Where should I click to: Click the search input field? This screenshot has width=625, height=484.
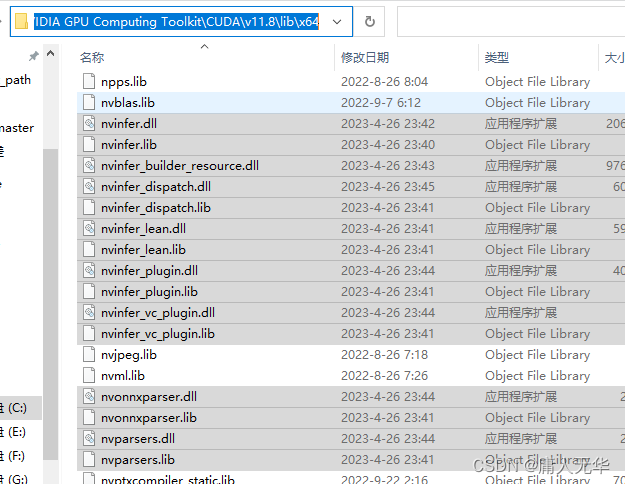click(511, 22)
